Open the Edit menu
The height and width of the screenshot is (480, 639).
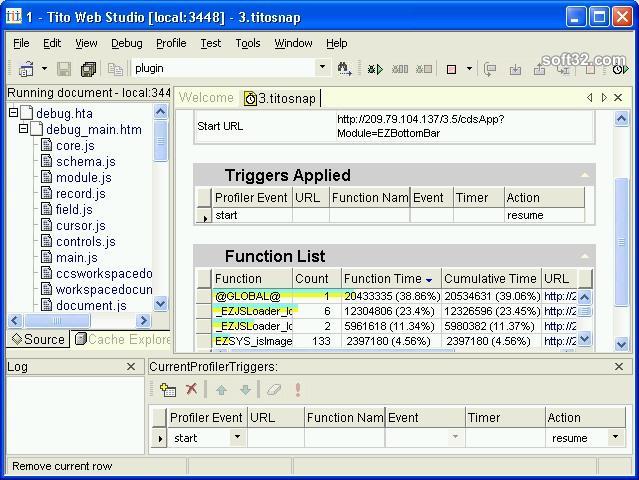tap(52, 43)
